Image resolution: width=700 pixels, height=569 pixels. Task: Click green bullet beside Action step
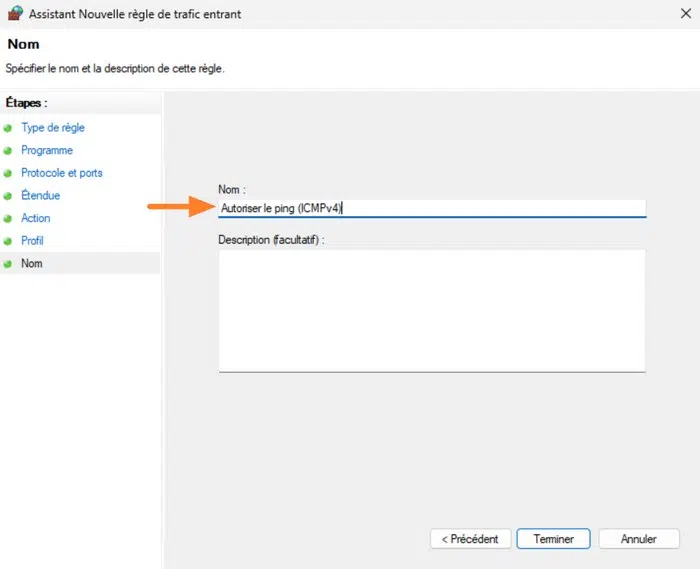coord(8,218)
